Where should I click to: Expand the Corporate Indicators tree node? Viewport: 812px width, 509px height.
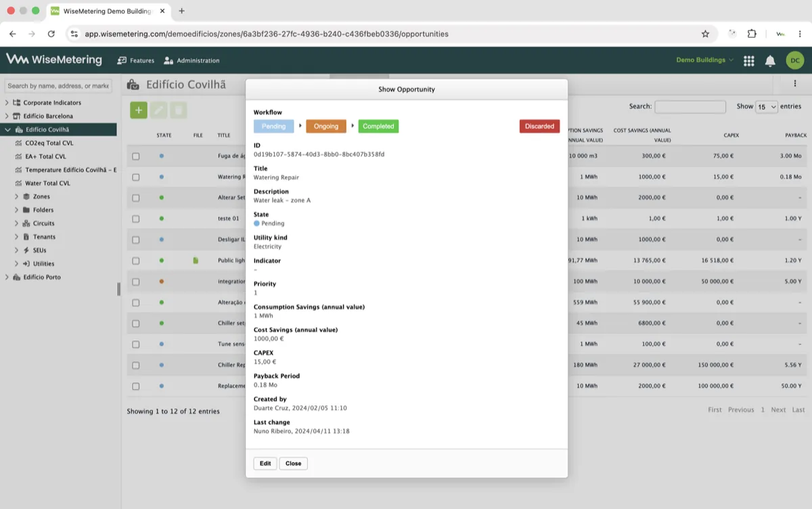7,103
